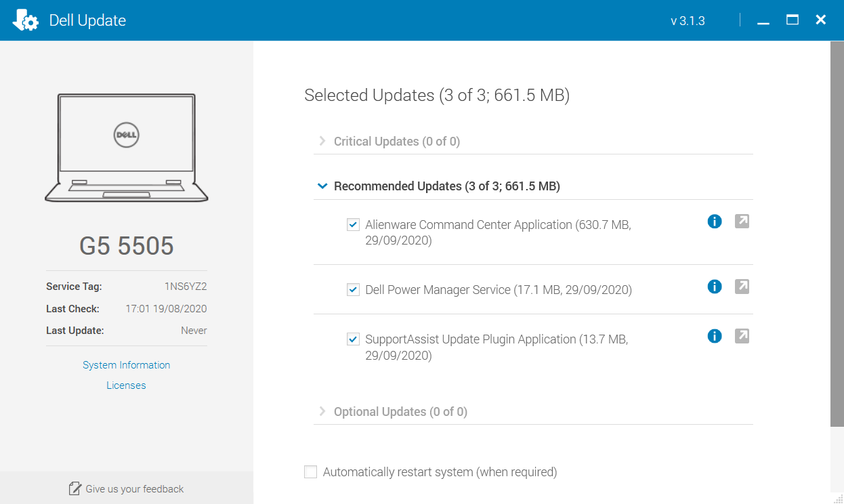Open info for Alienware Command Center Application
Viewport: 844px width, 504px height.
[714, 222]
